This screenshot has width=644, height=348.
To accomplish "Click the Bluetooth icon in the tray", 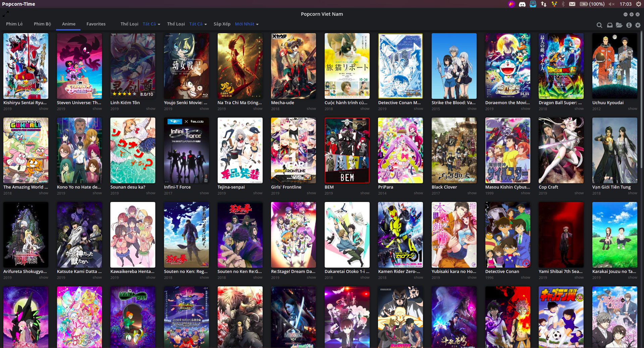I will (563, 4).
